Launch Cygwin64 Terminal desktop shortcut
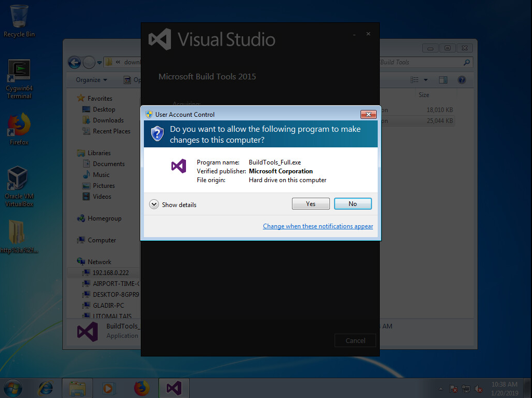Viewport: 532px width, 398px height. 19,78
